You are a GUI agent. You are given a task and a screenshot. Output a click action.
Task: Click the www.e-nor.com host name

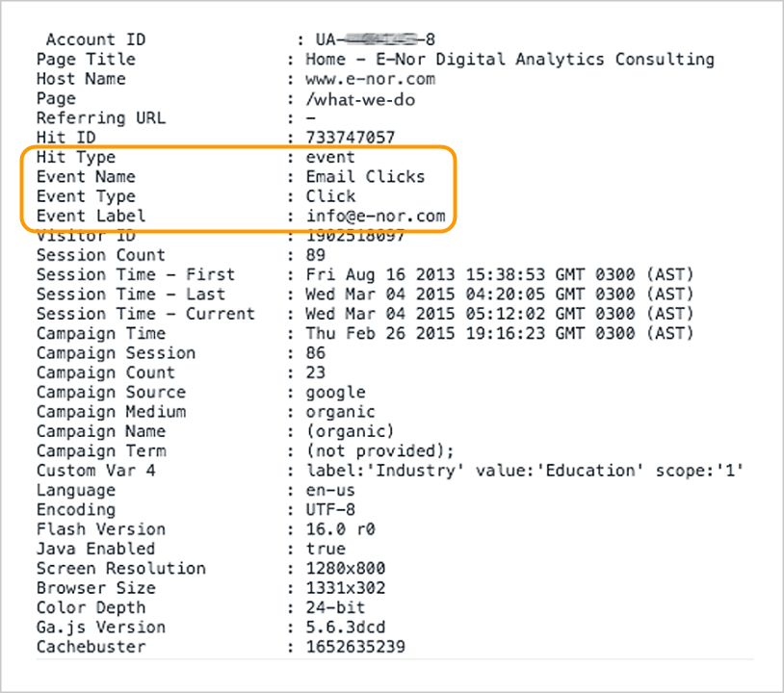[x=371, y=79]
